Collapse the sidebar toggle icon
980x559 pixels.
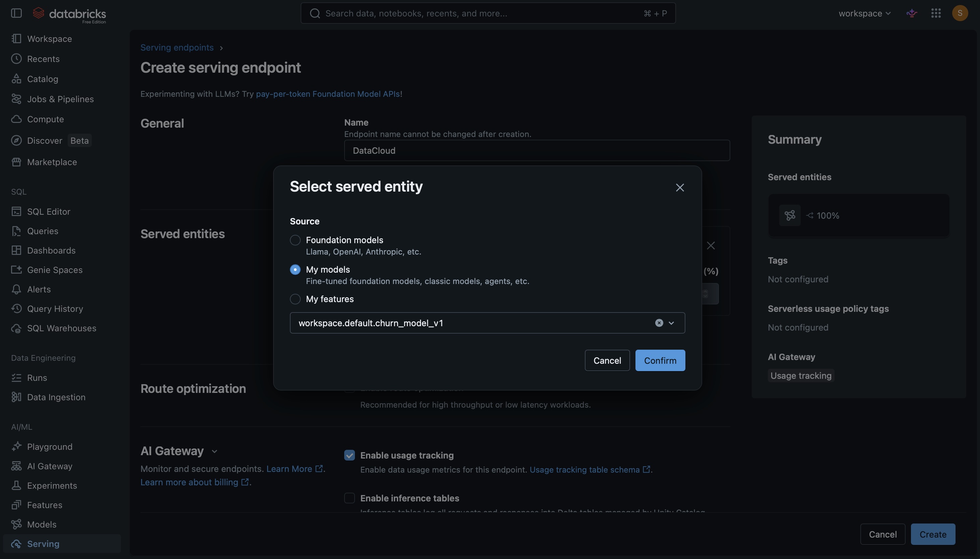16,13
